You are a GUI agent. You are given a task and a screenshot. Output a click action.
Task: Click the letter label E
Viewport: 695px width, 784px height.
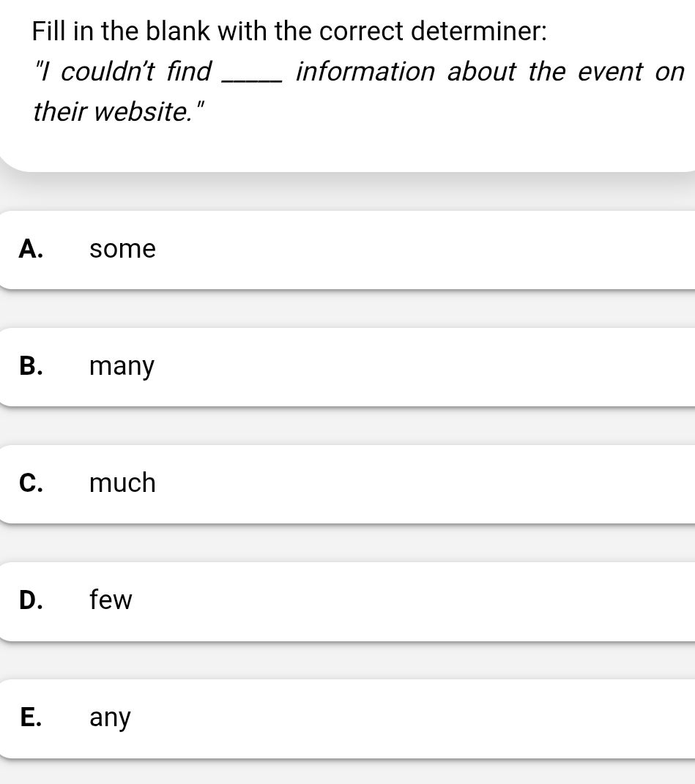31,717
